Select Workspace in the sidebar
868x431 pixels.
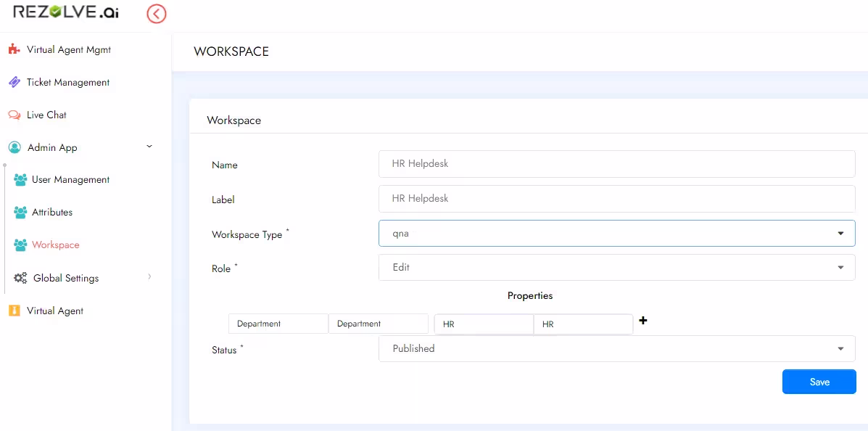[55, 245]
